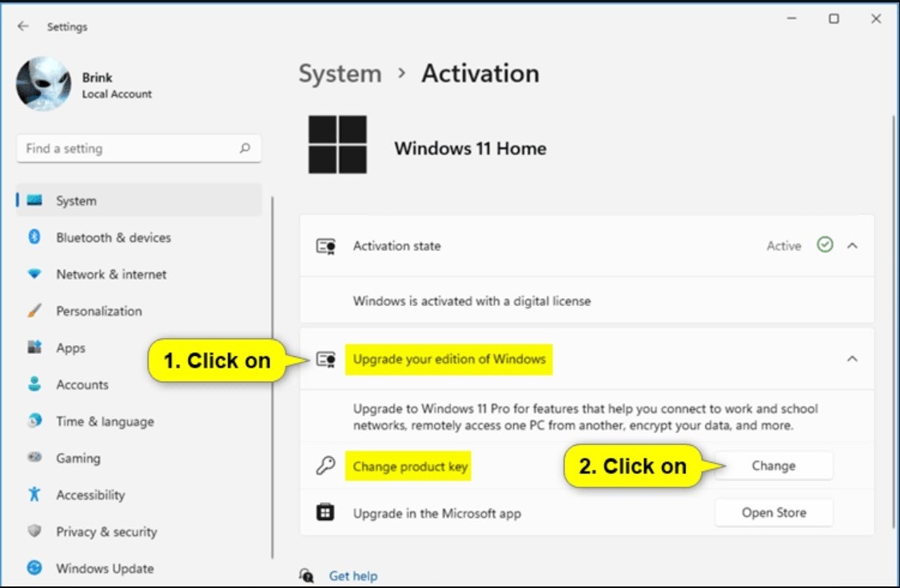The height and width of the screenshot is (588, 900).
Task: Expand Upgrade your edition of Windows row
Action: pyautogui.click(x=451, y=360)
